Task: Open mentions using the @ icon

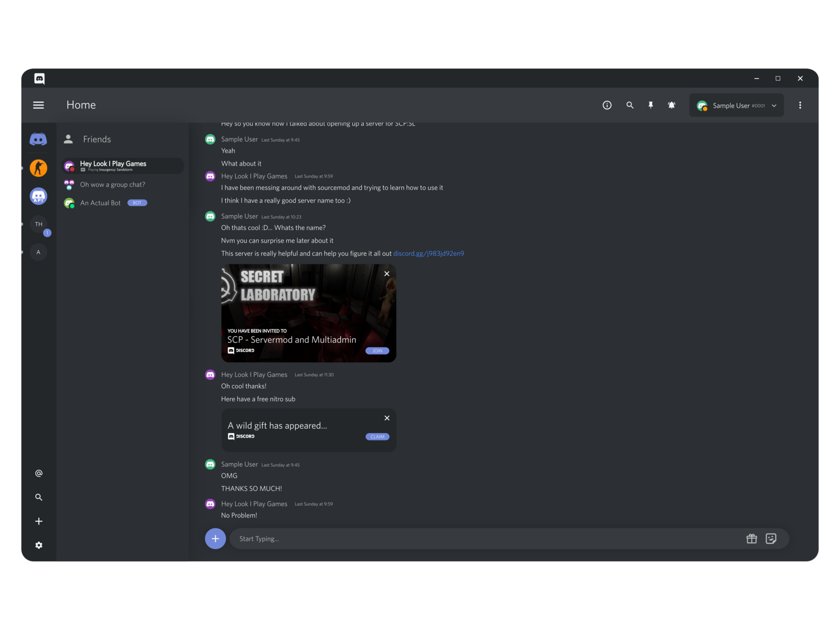Action: pos(39,473)
